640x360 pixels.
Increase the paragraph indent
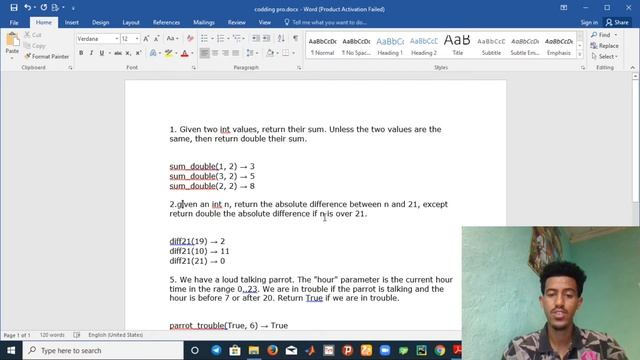click(266, 39)
